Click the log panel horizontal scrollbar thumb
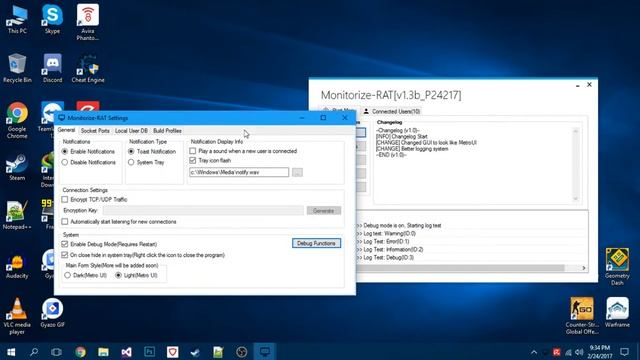This screenshot has width=640, height=360. click(460, 268)
